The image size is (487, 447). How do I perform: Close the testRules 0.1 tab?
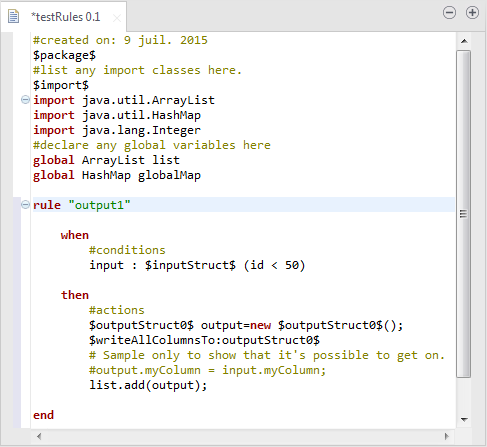pos(117,18)
